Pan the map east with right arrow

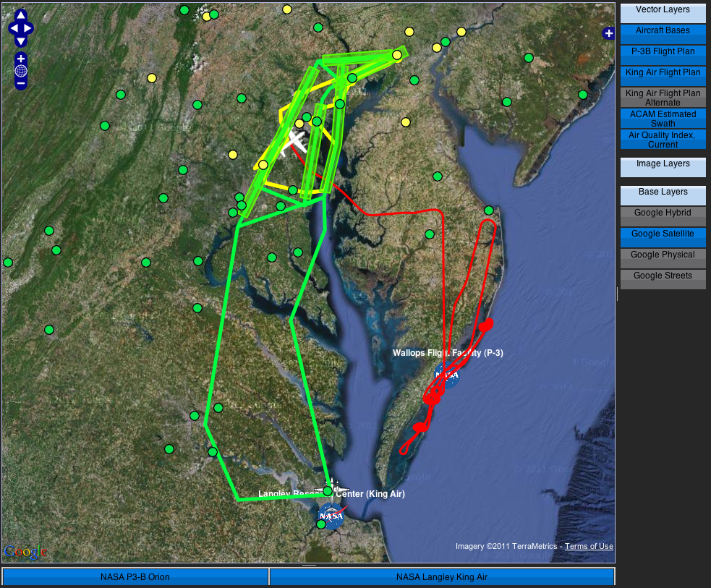(x=28, y=28)
